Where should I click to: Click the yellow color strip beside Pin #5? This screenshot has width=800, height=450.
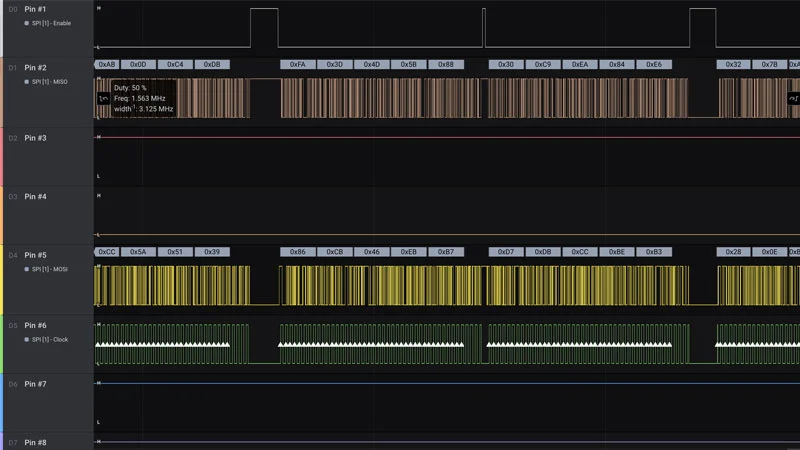pyautogui.click(x=2, y=280)
